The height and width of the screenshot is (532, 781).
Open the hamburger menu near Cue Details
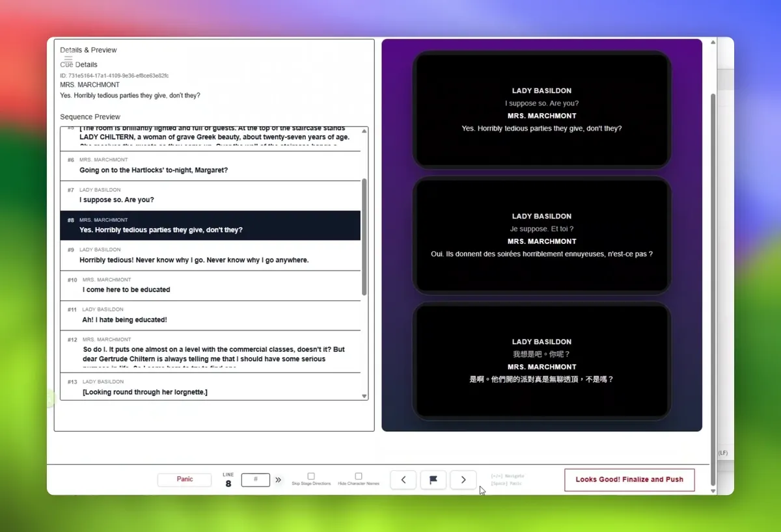[x=68, y=59]
